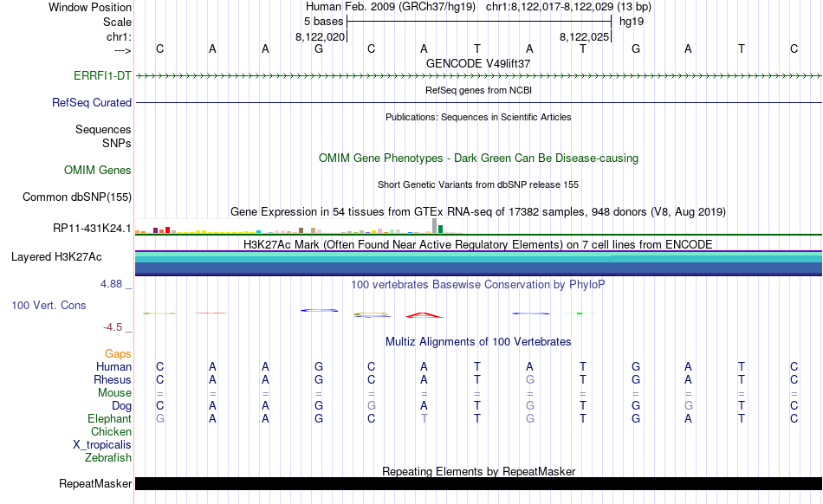
Task: Click the chr1:8,122,017-8,122,029 position text
Action: point(550,7)
